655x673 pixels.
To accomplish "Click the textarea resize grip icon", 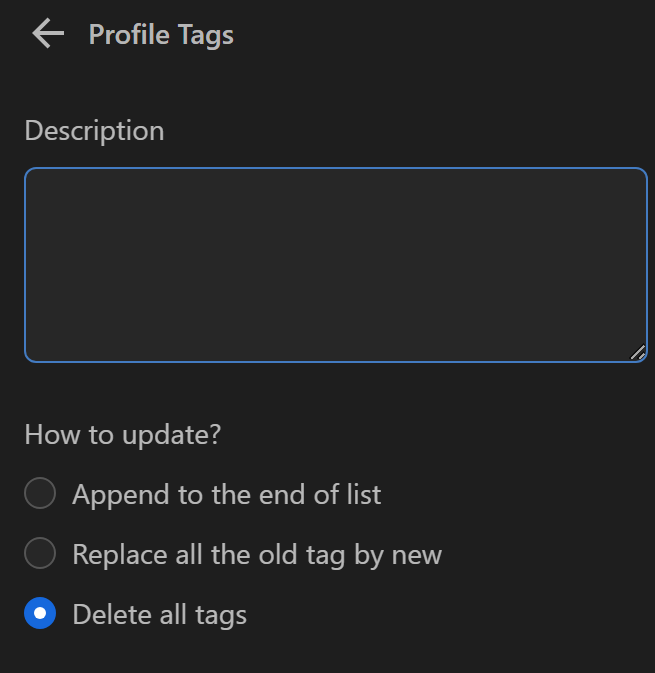I will click(x=637, y=351).
